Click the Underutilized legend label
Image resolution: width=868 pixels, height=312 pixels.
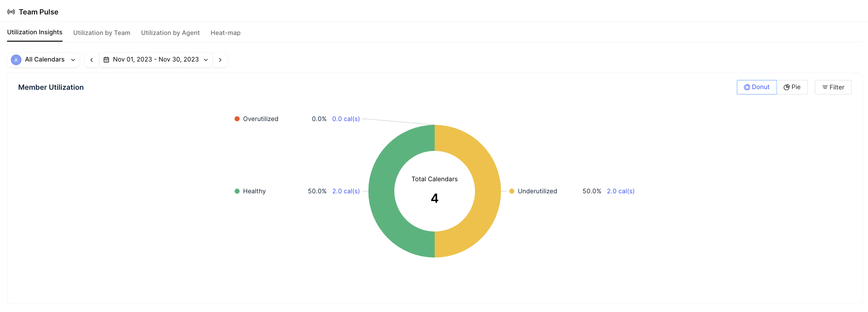pyautogui.click(x=537, y=191)
